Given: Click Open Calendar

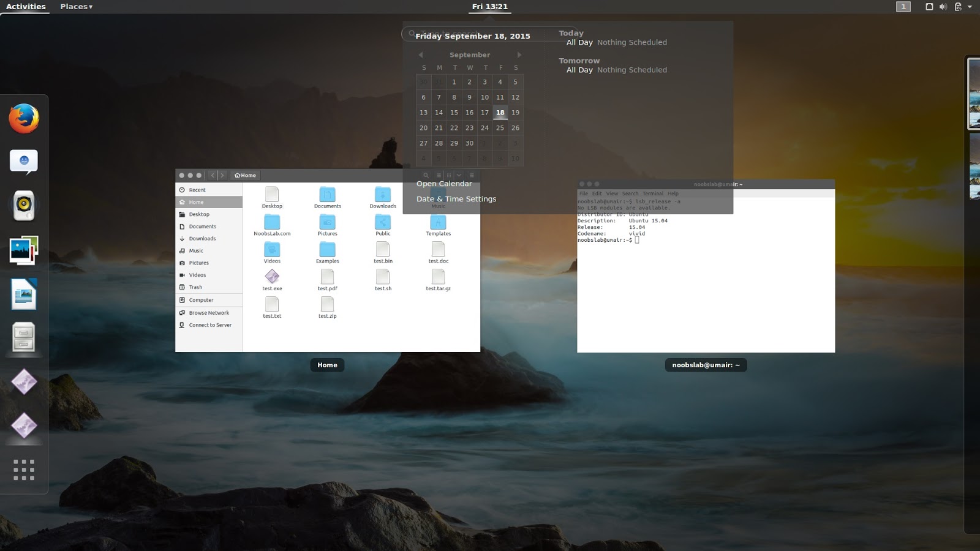Looking at the screenshot, I should tap(444, 184).
